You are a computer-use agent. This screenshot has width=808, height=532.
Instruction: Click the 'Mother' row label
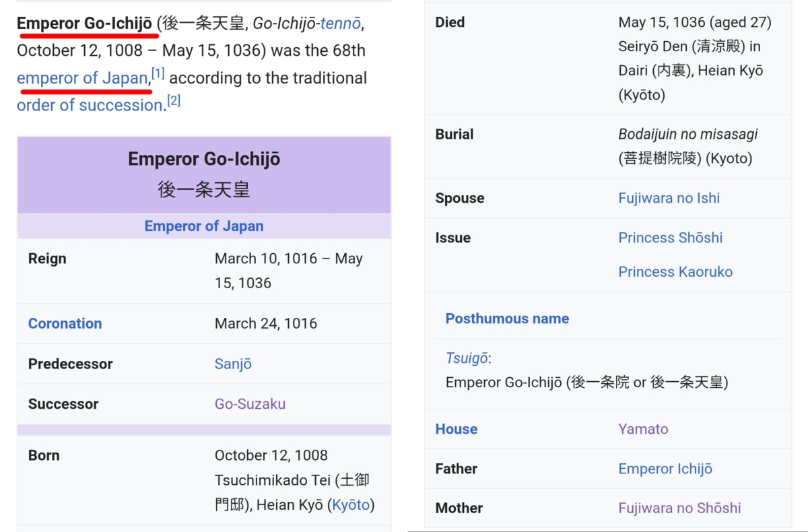pyautogui.click(x=459, y=508)
